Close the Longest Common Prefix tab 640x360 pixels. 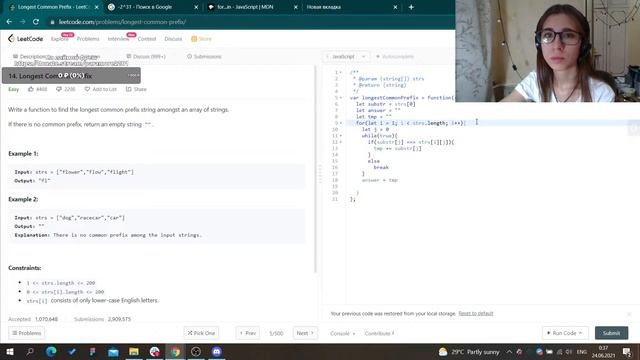[x=96, y=7]
